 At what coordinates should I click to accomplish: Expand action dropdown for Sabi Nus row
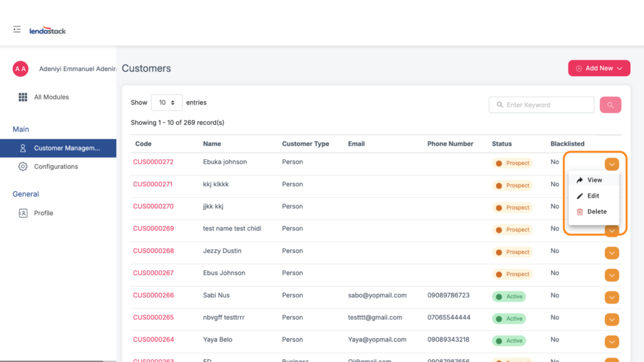tap(611, 297)
